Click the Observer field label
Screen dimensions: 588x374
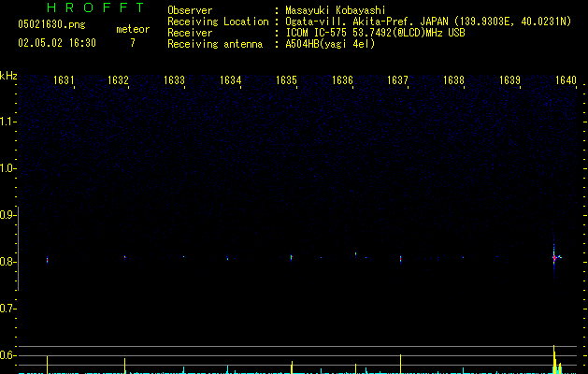[190, 10]
